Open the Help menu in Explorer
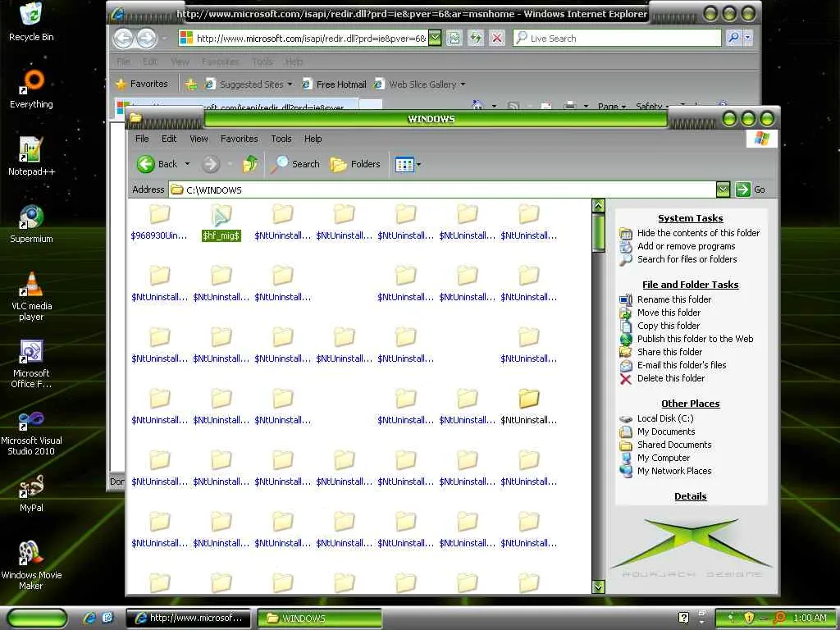This screenshot has width=840, height=630. [x=313, y=139]
